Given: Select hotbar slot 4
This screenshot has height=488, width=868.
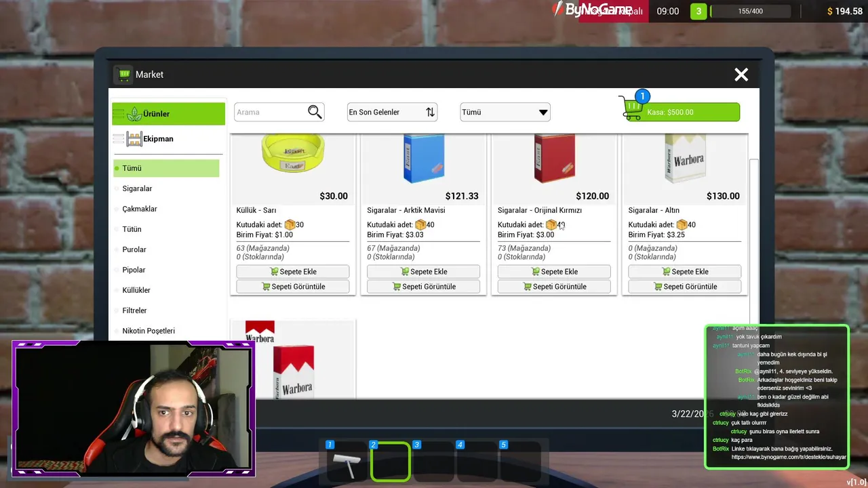Looking at the screenshot, I should [x=477, y=462].
